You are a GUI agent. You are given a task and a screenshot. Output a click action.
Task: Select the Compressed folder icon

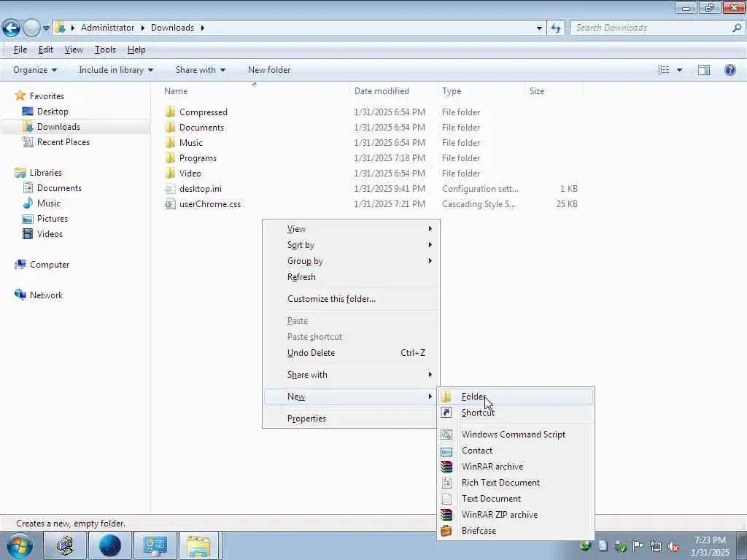coord(170,112)
